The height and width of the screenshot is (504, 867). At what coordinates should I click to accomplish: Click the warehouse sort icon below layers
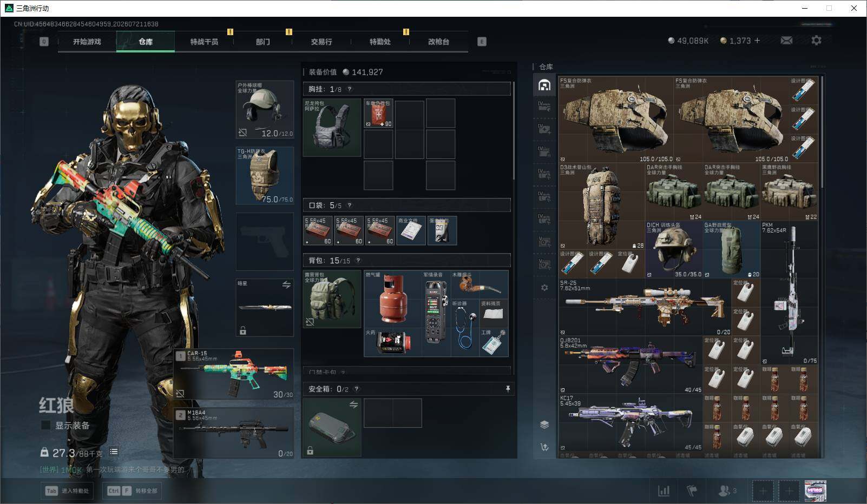(x=544, y=447)
